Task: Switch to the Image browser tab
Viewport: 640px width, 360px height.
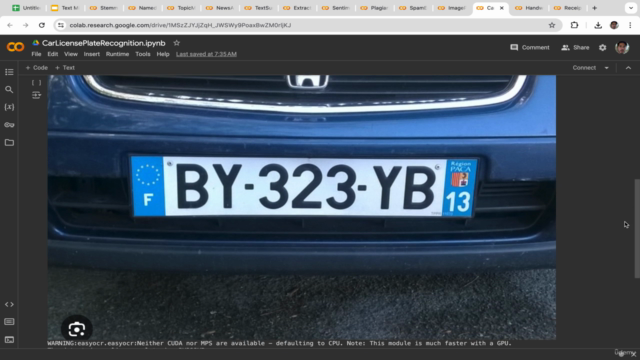Action: [x=452, y=8]
